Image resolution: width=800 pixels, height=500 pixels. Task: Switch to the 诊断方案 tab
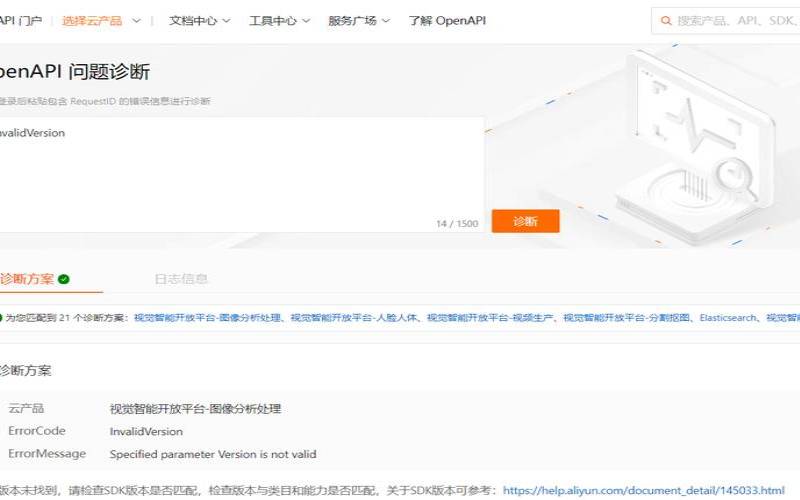[x=35, y=279]
